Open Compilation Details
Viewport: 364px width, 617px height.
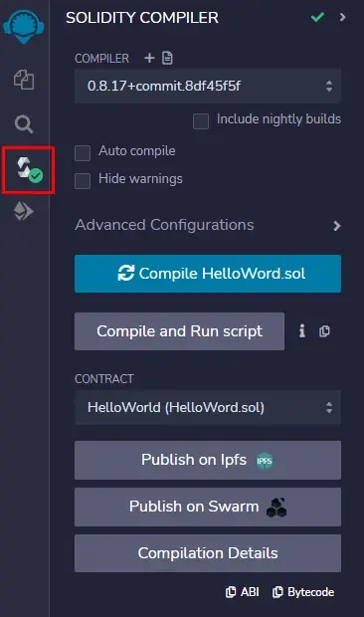coord(208,553)
